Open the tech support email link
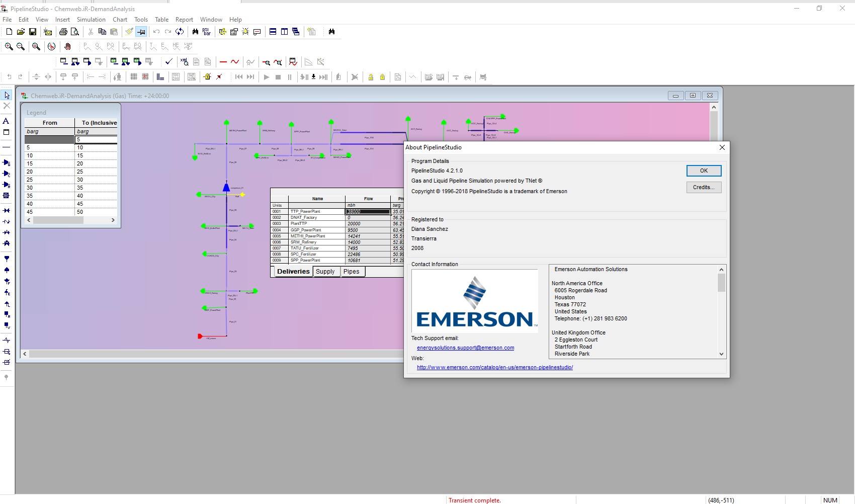 (465, 348)
